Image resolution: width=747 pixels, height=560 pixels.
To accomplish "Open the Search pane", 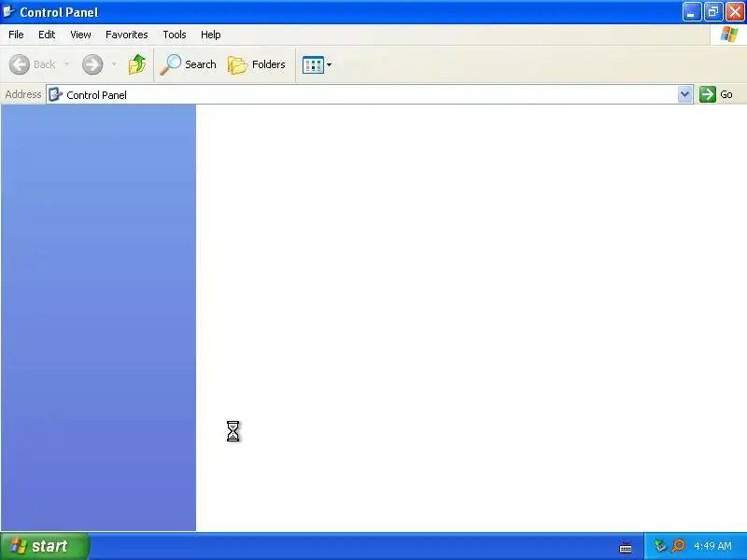I will pos(189,64).
